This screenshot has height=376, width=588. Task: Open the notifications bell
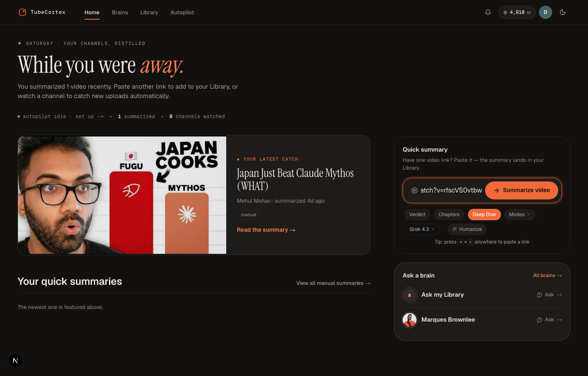point(488,12)
